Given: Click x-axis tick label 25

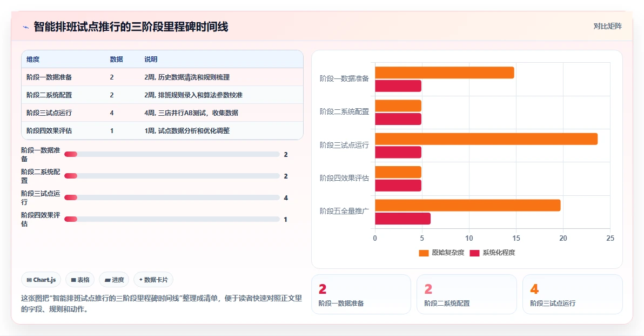Looking at the screenshot, I should (x=611, y=238).
